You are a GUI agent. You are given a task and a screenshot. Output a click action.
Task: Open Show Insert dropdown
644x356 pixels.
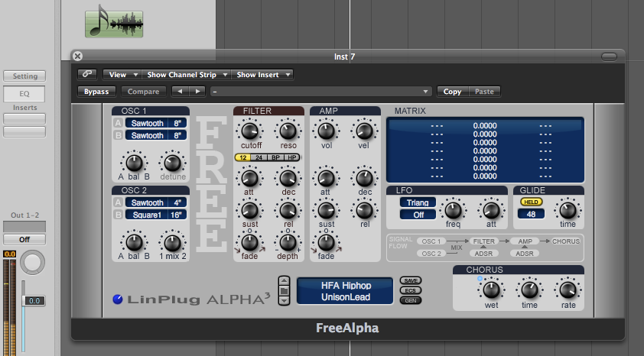click(262, 75)
